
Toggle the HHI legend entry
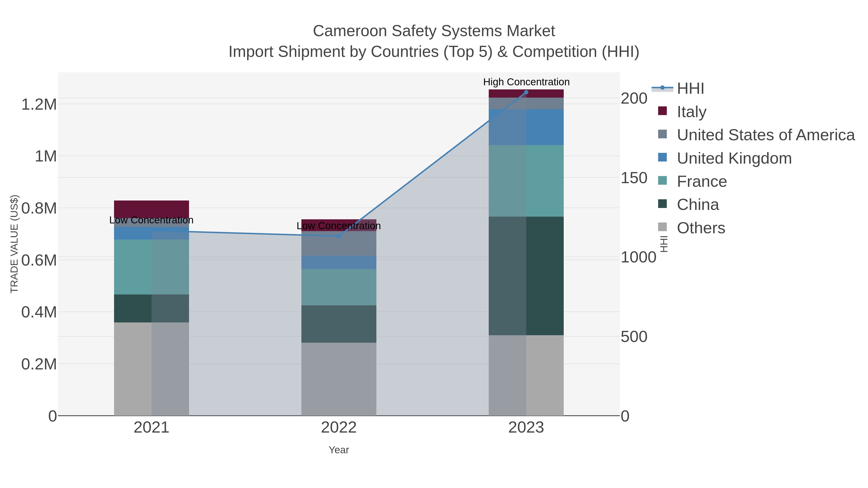click(678, 89)
